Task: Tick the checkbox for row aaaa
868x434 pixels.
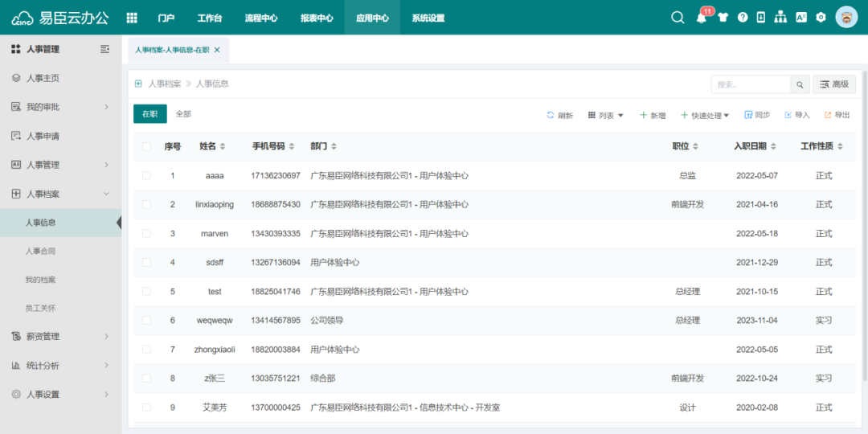Action: tap(146, 175)
